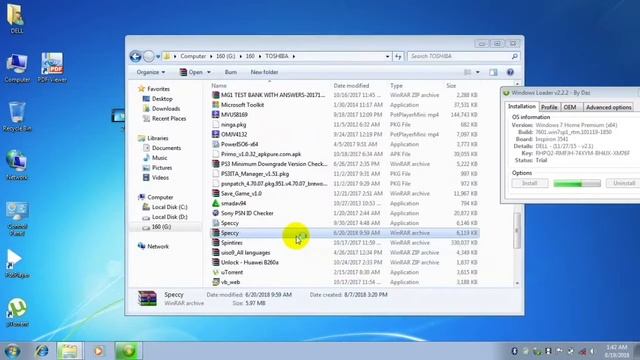Switch to Windows Explorer taskbar button
The width and height of the screenshot is (640, 360).
pos(69,351)
